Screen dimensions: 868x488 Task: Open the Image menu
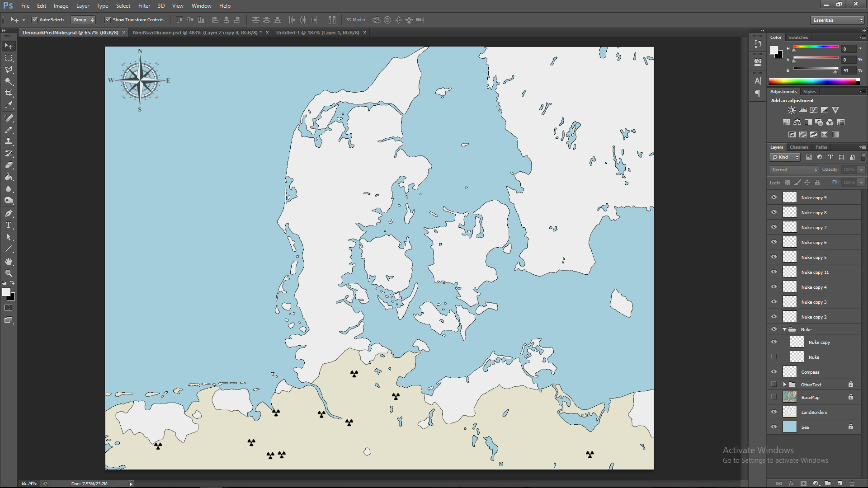click(61, 6)
